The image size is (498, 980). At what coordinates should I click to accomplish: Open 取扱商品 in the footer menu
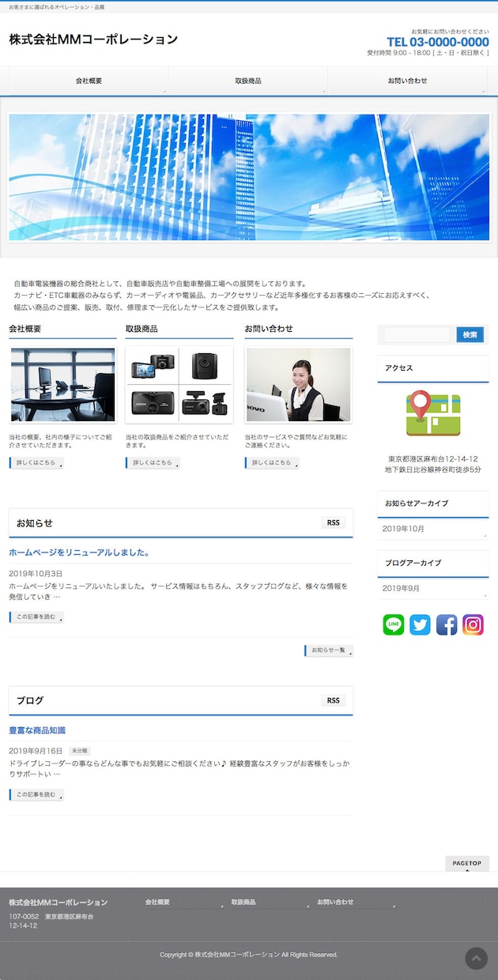point(243,902)
